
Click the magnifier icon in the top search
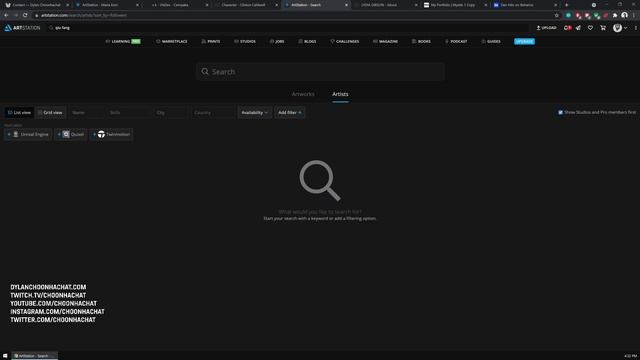click(x=51, y=28)
